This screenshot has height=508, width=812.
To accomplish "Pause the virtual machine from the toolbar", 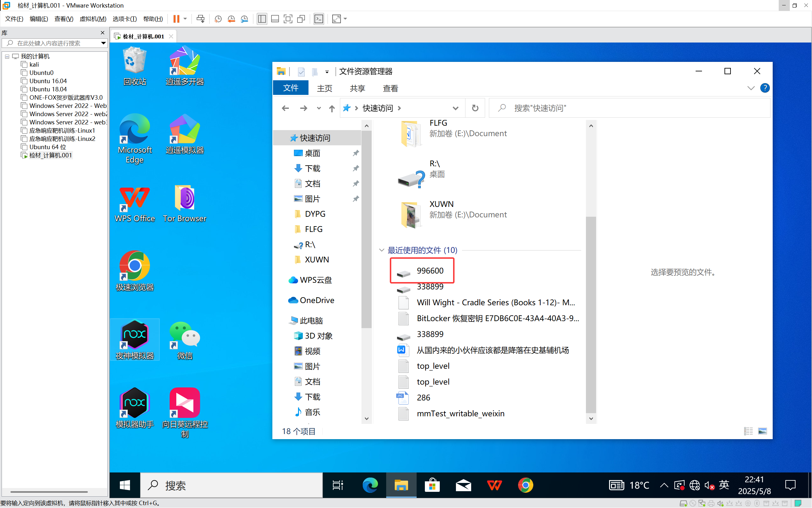I will 176,19.
